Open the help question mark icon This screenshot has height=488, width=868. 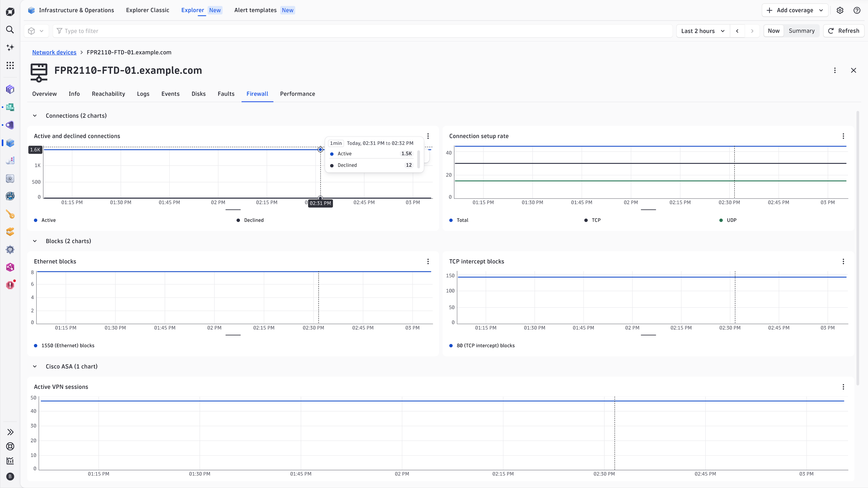(857, 10)
